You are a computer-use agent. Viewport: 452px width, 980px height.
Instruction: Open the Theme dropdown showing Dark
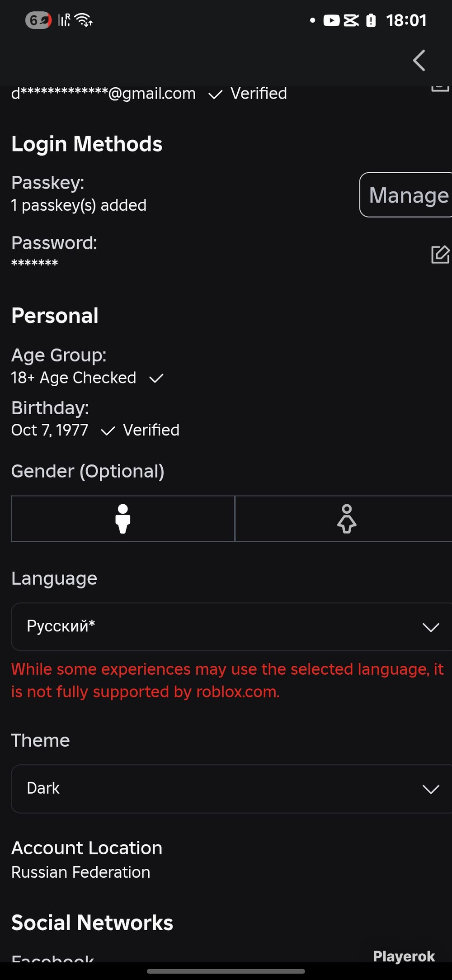(231, 789)
